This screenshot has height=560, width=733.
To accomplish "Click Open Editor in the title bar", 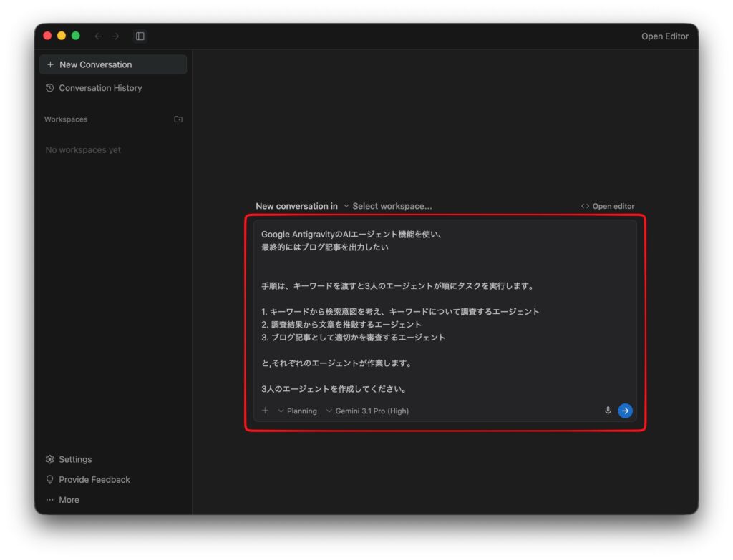I will 664,36.
